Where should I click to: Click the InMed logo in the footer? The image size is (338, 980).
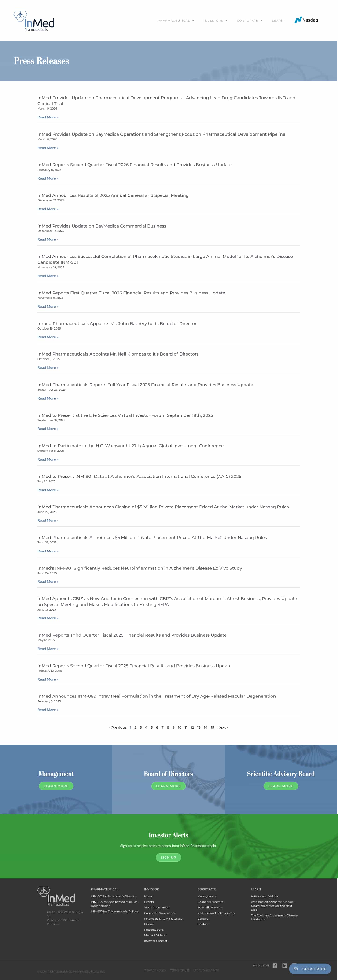(56, 896)
